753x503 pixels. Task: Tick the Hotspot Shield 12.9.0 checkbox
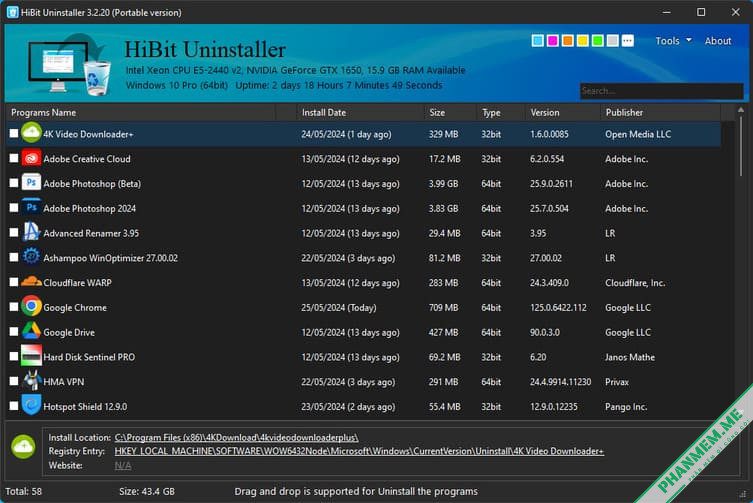[x=14, y=406]
